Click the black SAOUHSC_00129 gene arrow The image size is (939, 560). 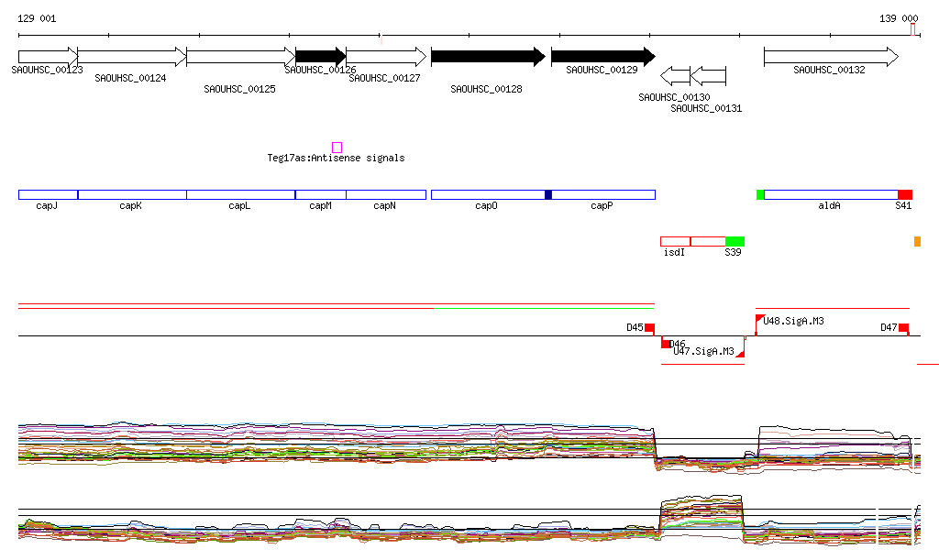(602, 57)
